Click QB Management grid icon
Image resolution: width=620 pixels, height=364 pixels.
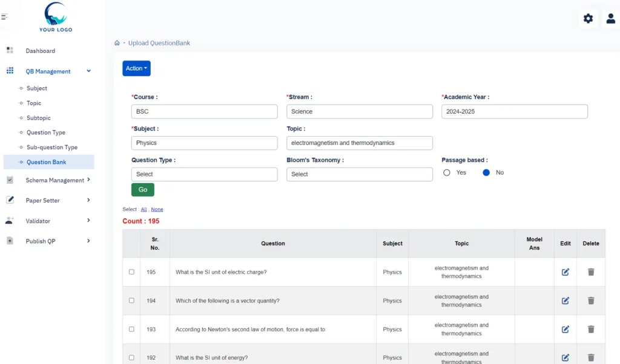pos(10,71)
